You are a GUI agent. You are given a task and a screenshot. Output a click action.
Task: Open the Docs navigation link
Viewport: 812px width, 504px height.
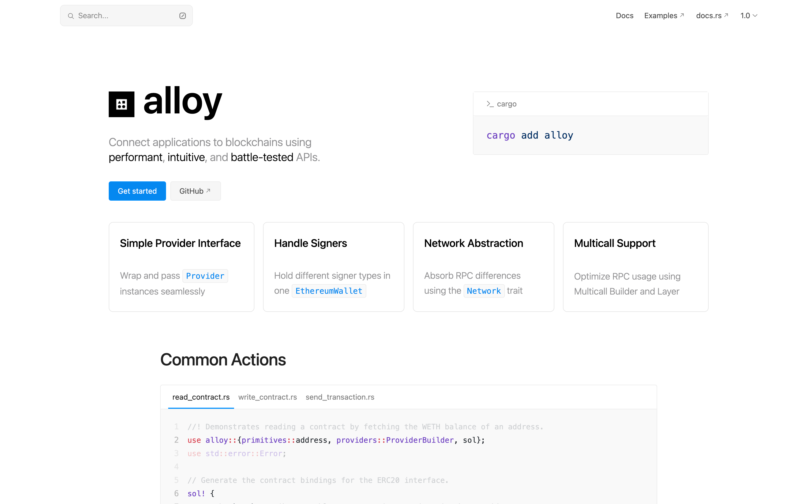(x=624, y=16)
